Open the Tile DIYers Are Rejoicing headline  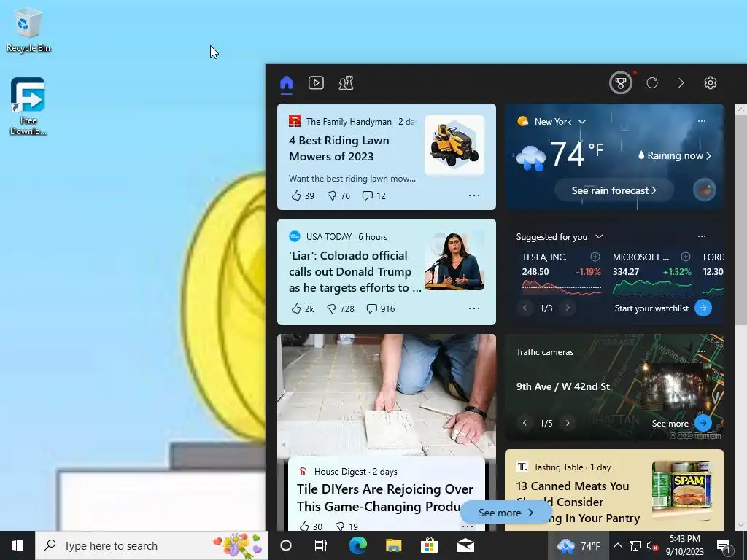pos(385,497)
